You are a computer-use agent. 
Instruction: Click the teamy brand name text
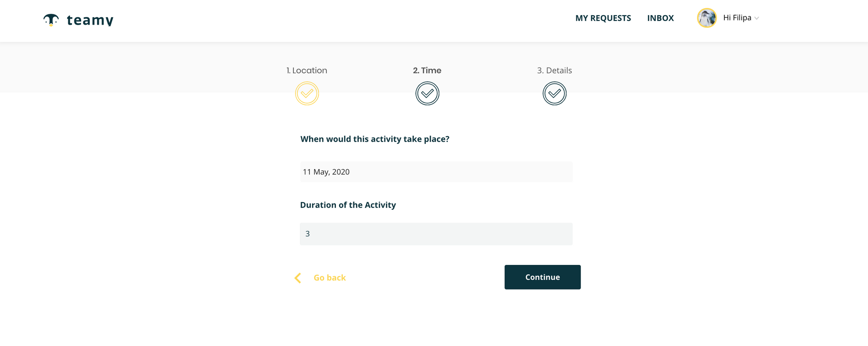(90, 20)
